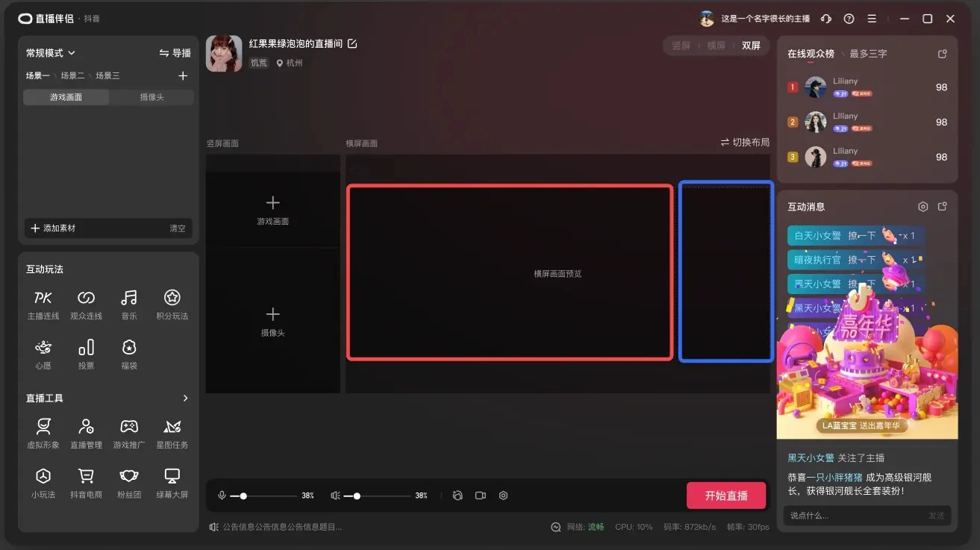
Task: Open the 抖音电商 shopping cart icon
Action: (86, 476)
